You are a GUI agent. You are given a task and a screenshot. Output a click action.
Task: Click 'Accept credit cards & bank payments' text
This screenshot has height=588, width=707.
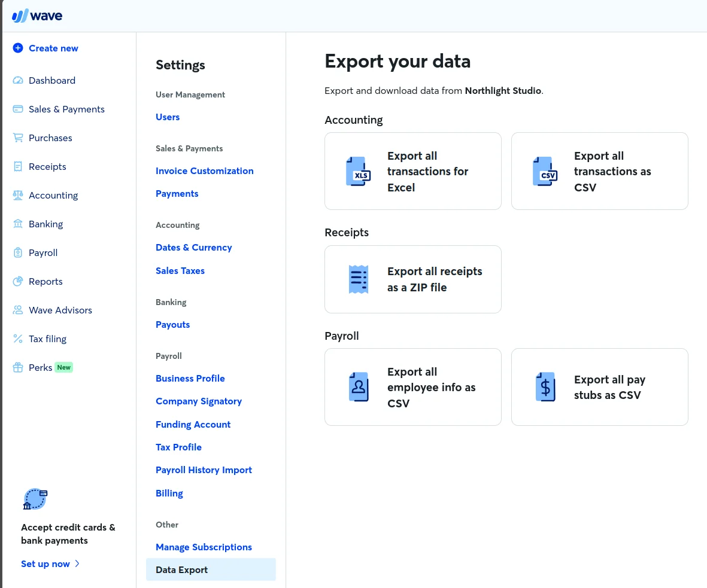(x=68, y=534)
